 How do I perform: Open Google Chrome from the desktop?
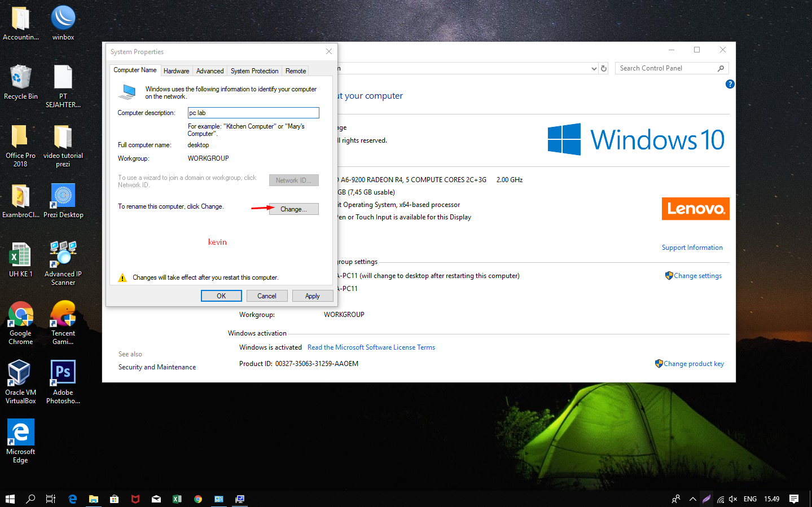(x=20, y=313)
